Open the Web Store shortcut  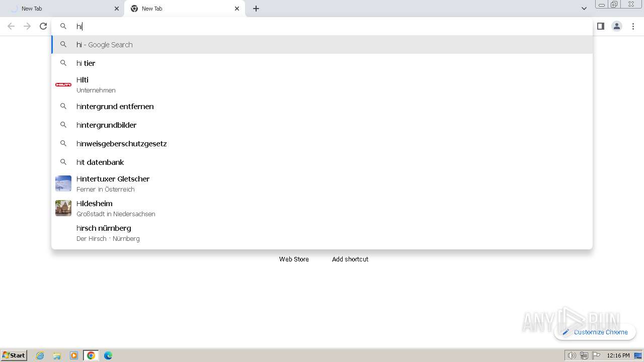[294, 259]
